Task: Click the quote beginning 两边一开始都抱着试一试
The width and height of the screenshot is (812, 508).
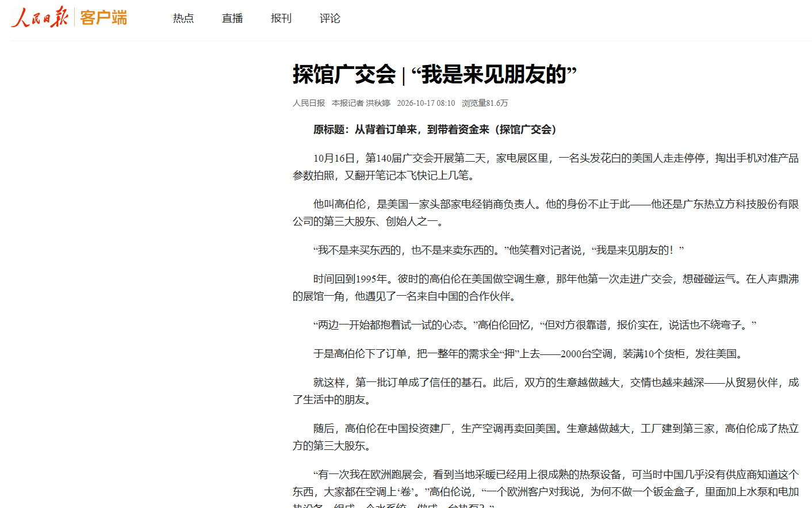Action: pyautogui.click(x=535, y=325)
